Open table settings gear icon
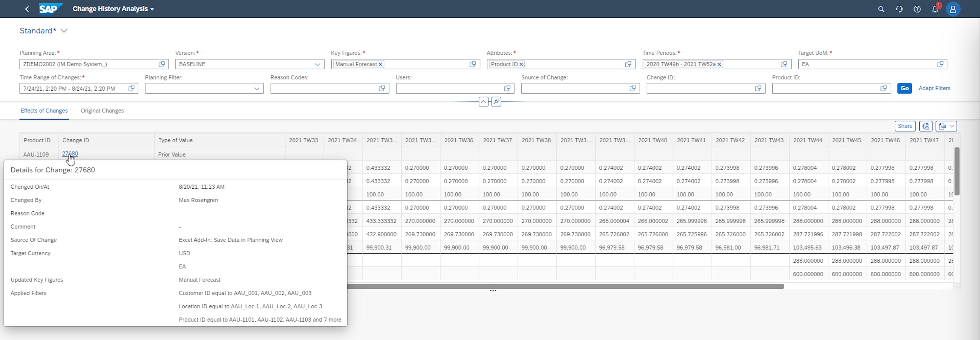The image size is (980, 340). coord(926,126)
